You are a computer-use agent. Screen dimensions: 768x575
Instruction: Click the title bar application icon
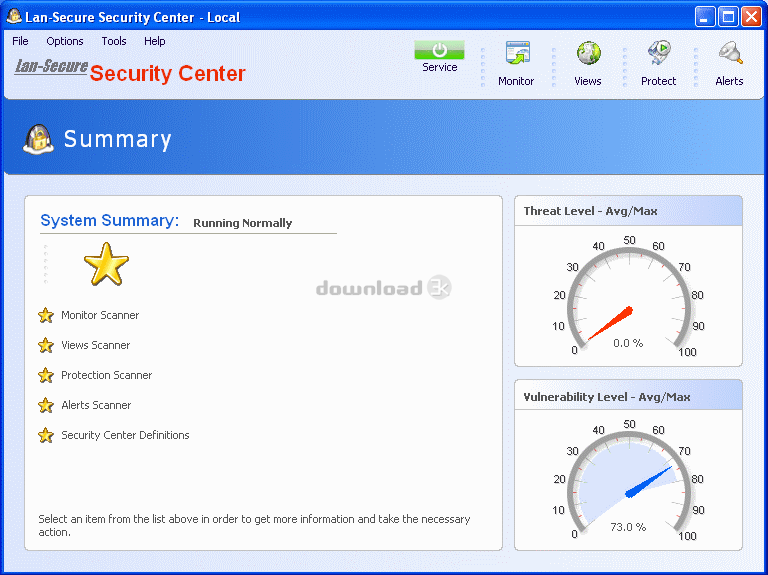[14, 16]
